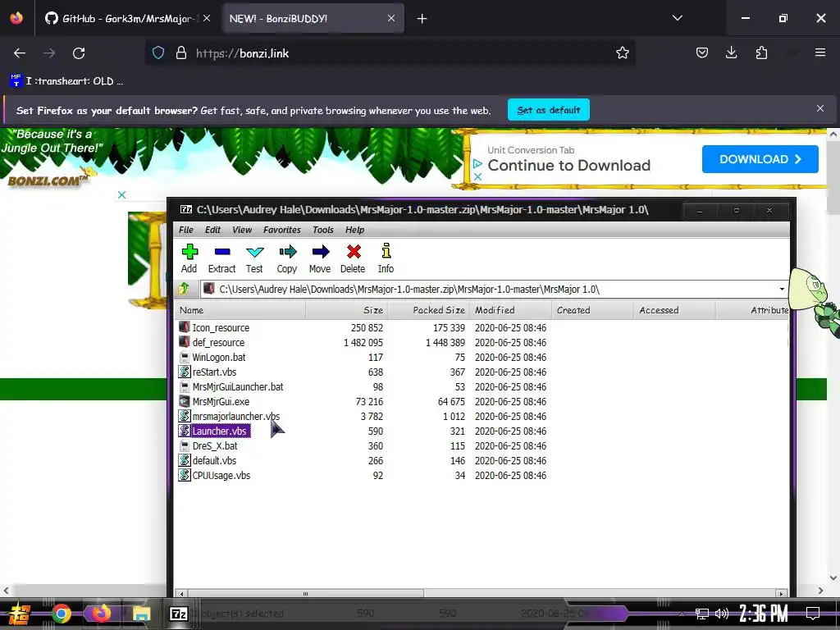Click the 7-Zip taskbar icon

178,614
